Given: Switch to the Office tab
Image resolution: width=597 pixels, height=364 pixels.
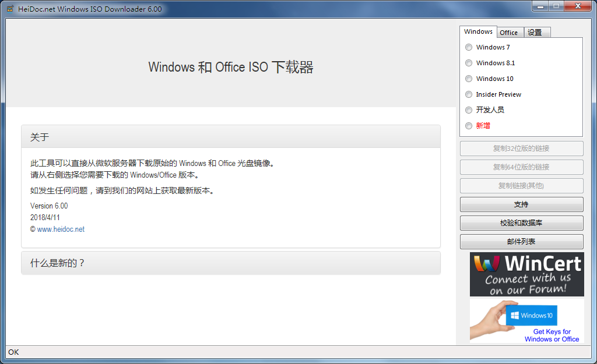Looking at the screenshot, I should (510, 32).
